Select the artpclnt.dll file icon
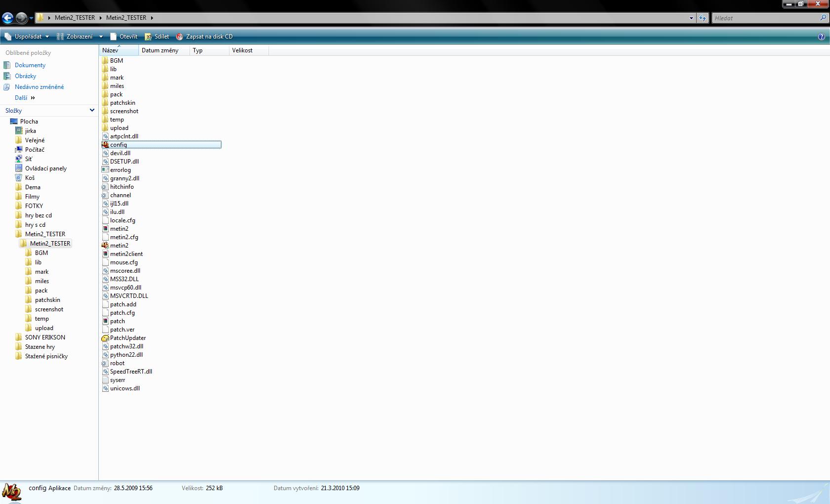 [x=105, y=136]
